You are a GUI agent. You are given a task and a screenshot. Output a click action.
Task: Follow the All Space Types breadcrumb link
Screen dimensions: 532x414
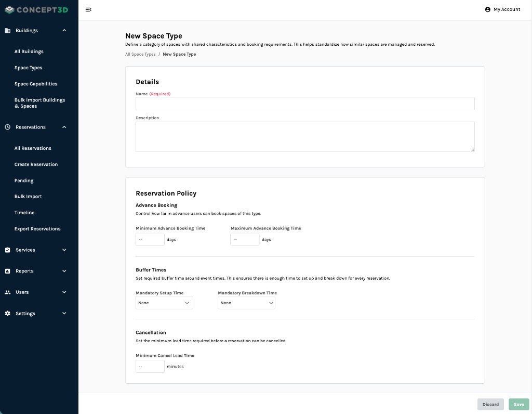(x=140, y=54)
